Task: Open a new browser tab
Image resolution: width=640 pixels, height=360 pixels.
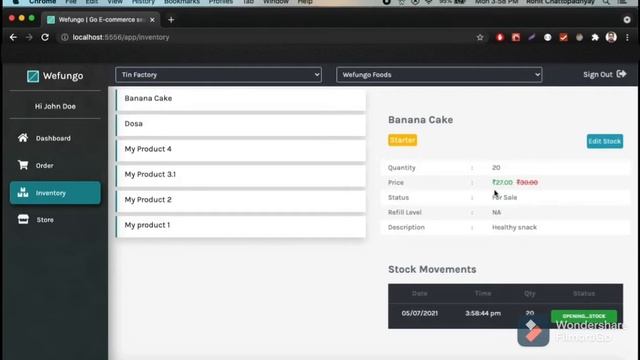Action: (x=171, y=20)
